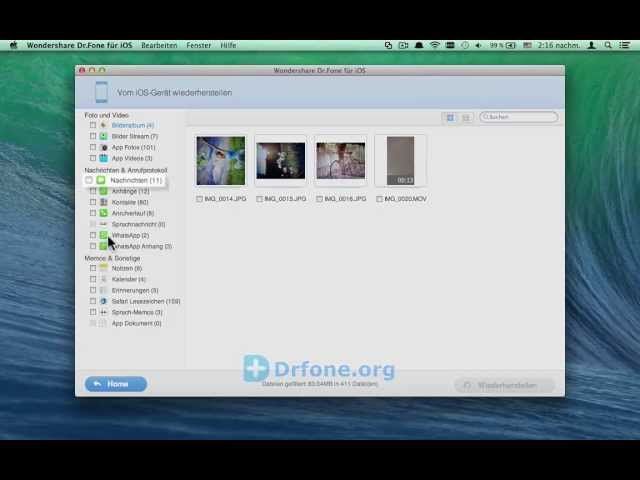Viewport: 640px width, 480px height.
Task: Check the WhatsApp (2) checkbox
Action: pos(93,235)
